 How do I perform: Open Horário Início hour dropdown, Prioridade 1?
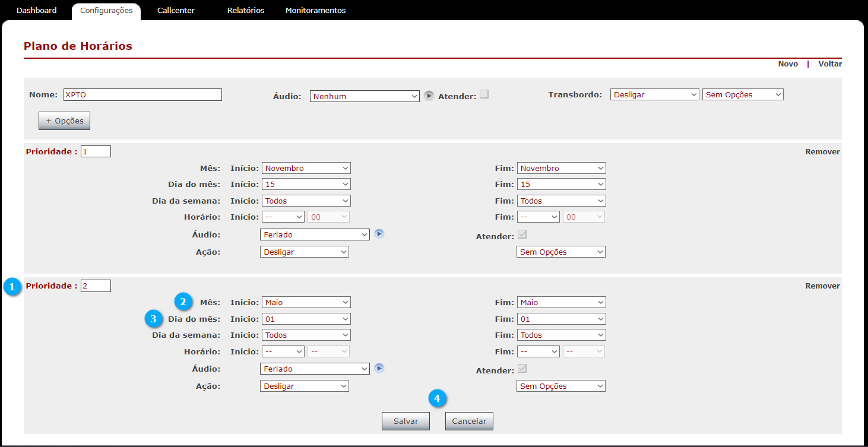coord(283,217)
